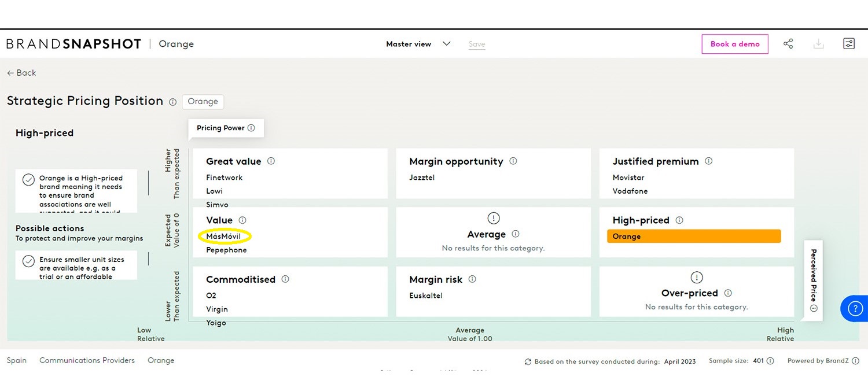This screenshot has width=868, height=388.
Task: Open the filter settings icon
Action: click(849, 44)
